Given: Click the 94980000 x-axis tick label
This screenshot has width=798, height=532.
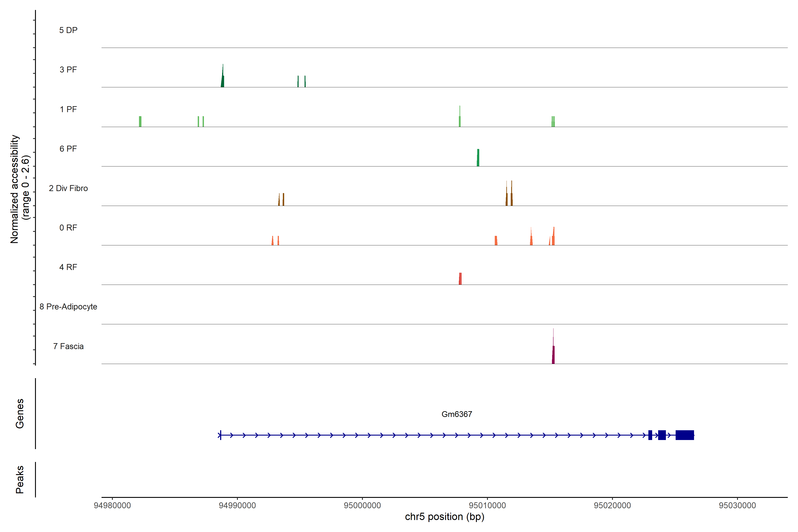Looking at the screenshot, I should coord(112,505).
